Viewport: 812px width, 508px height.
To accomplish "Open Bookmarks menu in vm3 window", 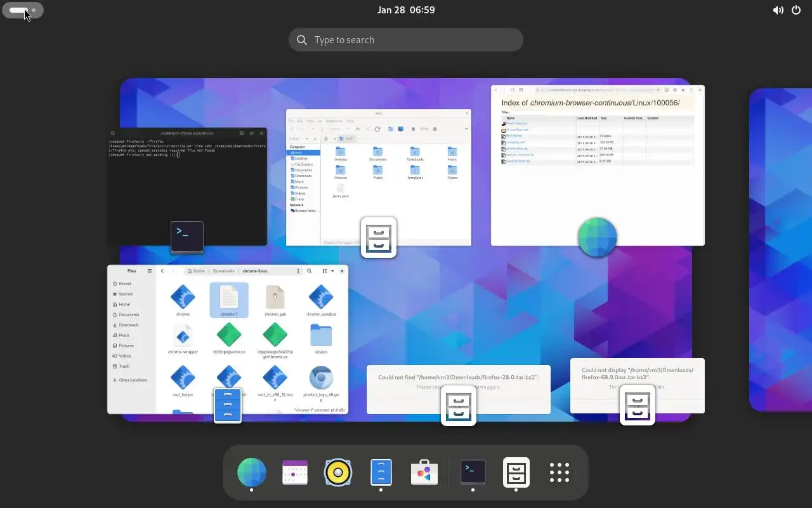I will point(334,121).
